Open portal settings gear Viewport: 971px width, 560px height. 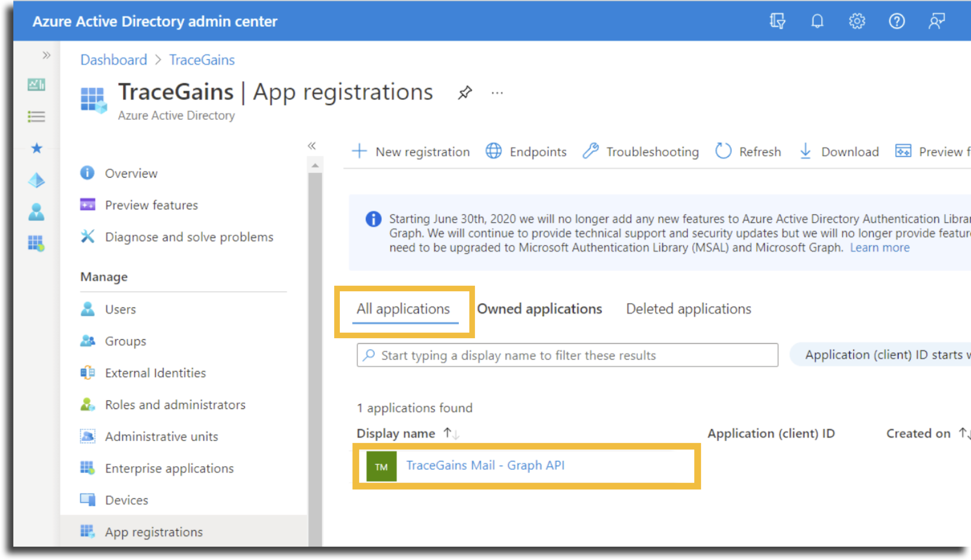[857, 21]
